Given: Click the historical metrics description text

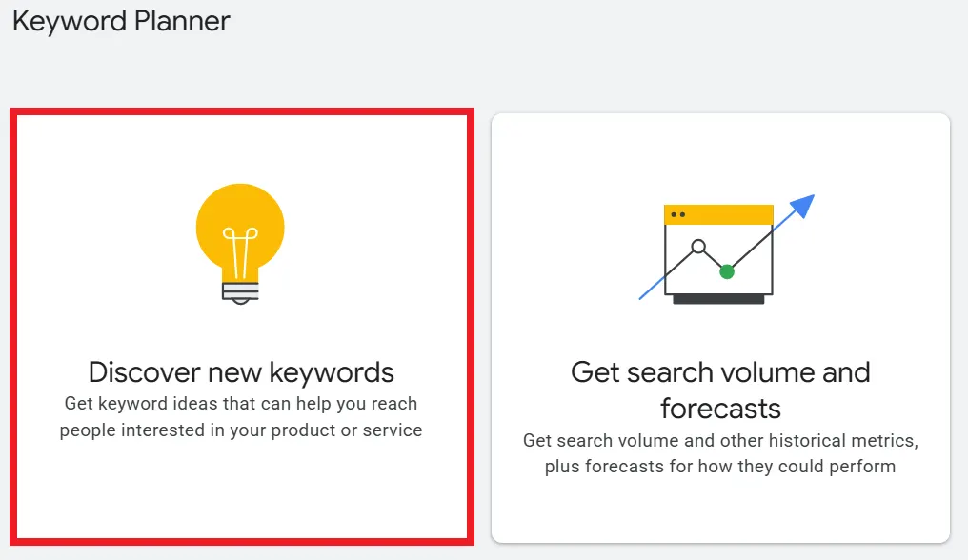Looking at the screenshot, I should pyautogui.click(x=721, y=453).
